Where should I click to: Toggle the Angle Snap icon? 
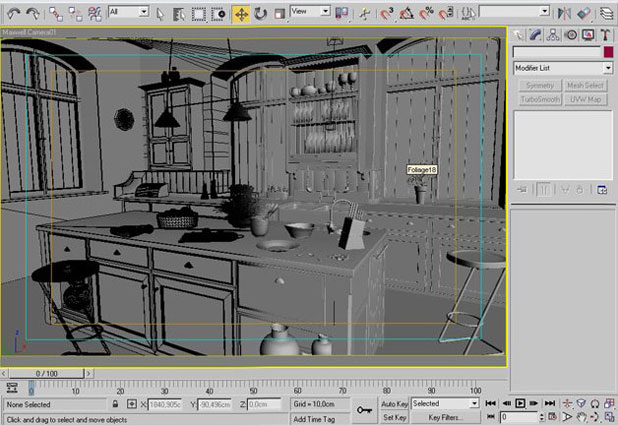pos(406,15)
